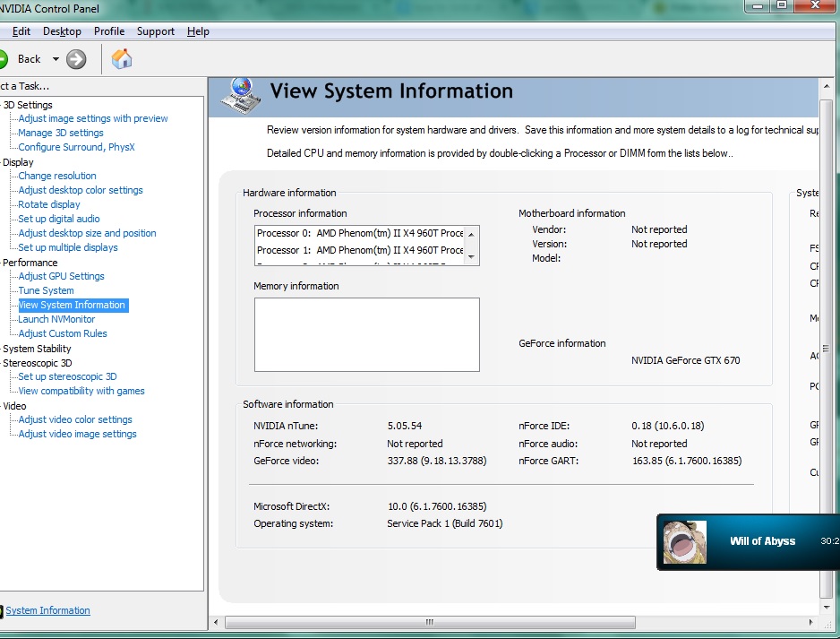Open View compatibility with games

click(x=81, y=392)
